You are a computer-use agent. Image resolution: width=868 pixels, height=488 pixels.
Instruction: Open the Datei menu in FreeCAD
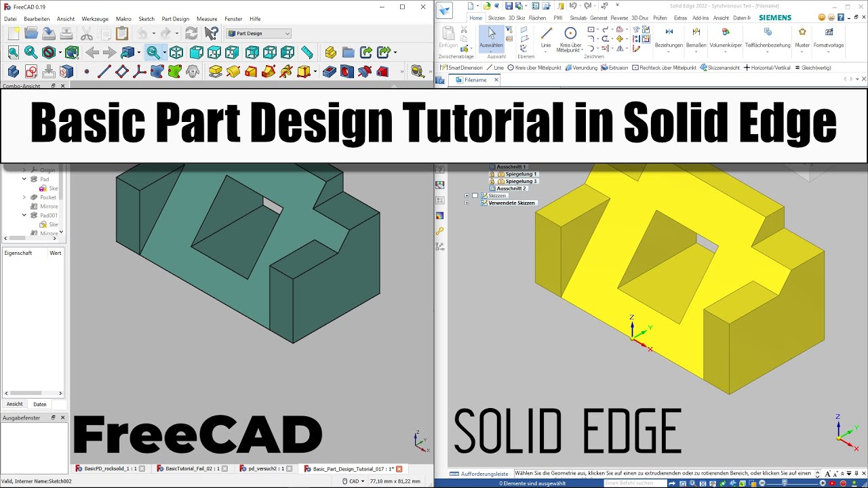[x=10, y=19]
